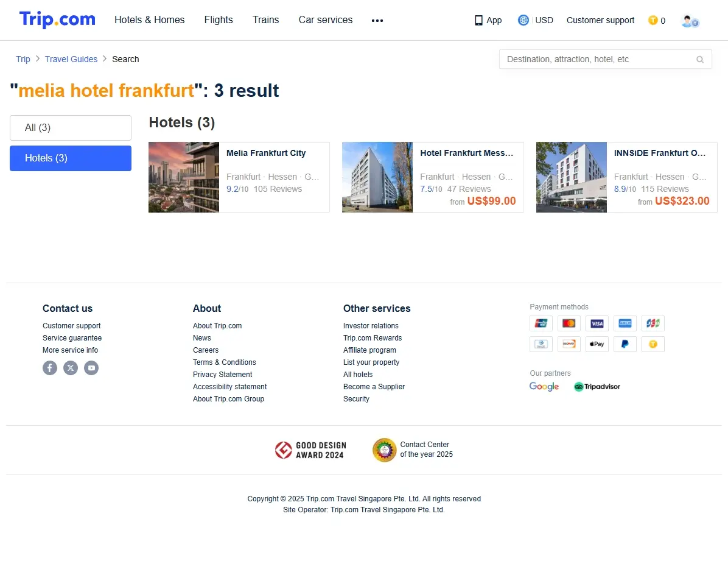The image size is (728, 561).
Task: Open Trip.com Facebook page icon
Action: tap(50, 368)
